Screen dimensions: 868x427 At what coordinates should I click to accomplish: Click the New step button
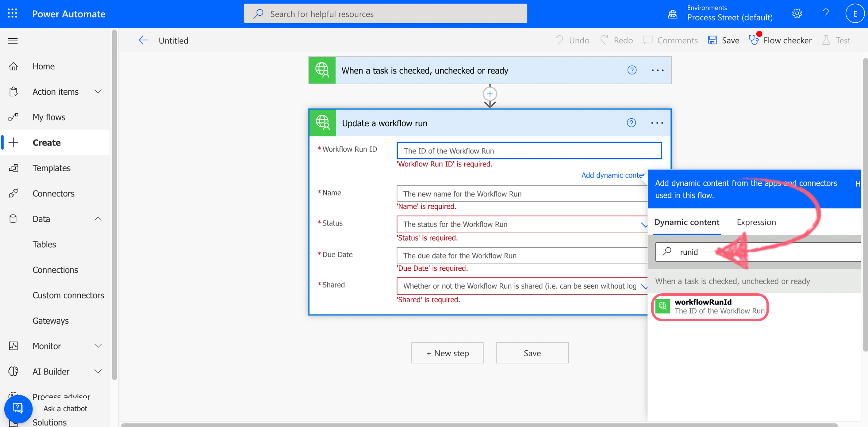(447, 353)
